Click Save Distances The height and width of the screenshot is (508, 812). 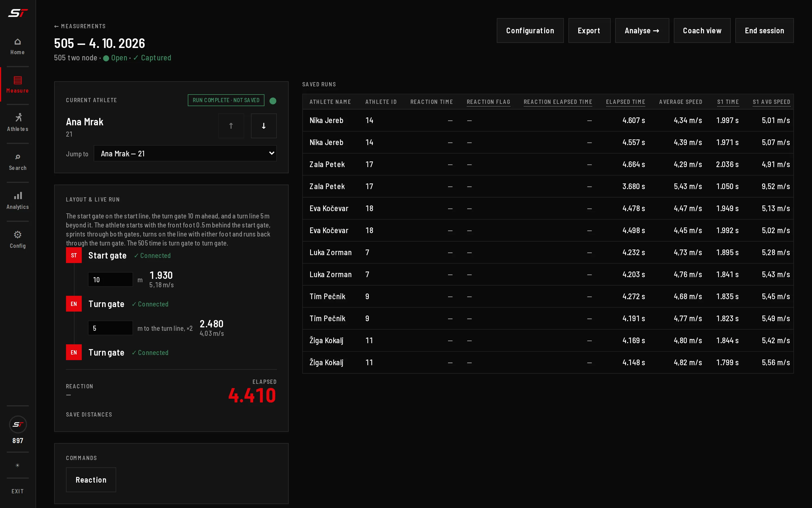(x=89, y=415)
